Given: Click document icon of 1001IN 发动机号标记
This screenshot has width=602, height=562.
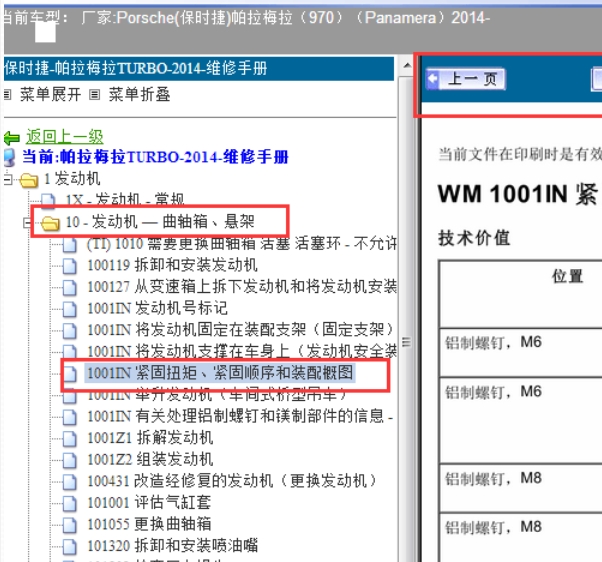Looking at the screenshot, I should pos(69,309).
